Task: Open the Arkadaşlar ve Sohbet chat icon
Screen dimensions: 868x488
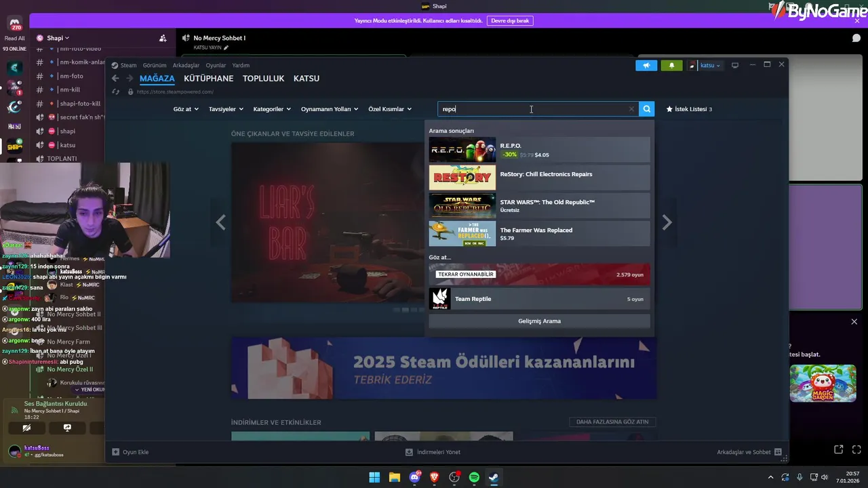Action: (778, 452)
